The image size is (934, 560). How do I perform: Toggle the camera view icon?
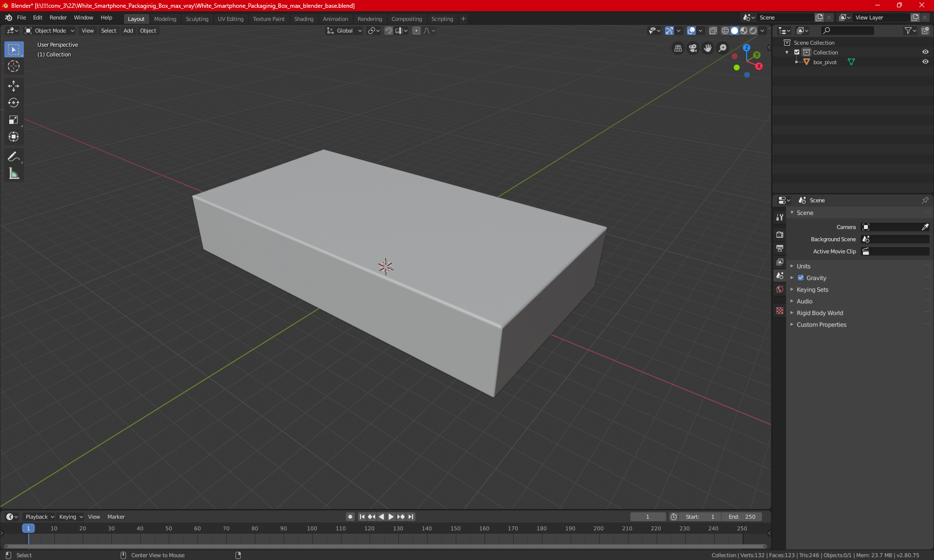(693, 48)
